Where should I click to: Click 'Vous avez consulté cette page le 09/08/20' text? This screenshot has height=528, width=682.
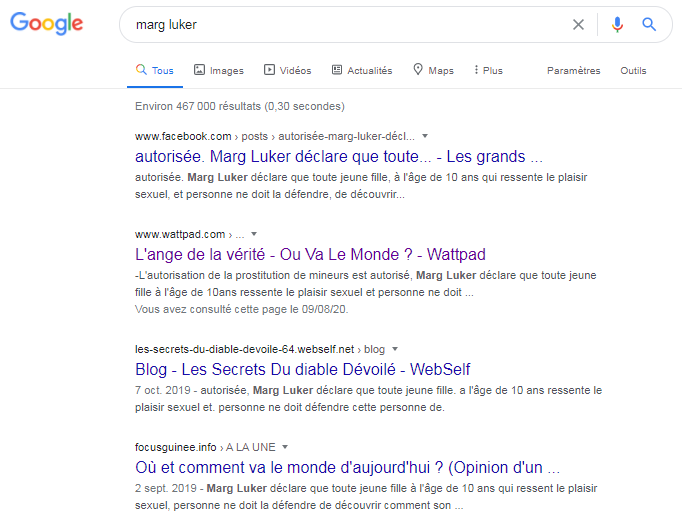(241, 309)
